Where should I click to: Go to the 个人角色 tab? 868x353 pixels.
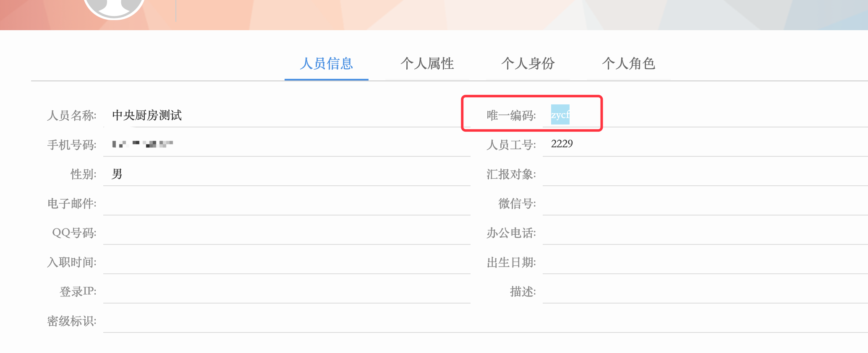tap(629, 64)
